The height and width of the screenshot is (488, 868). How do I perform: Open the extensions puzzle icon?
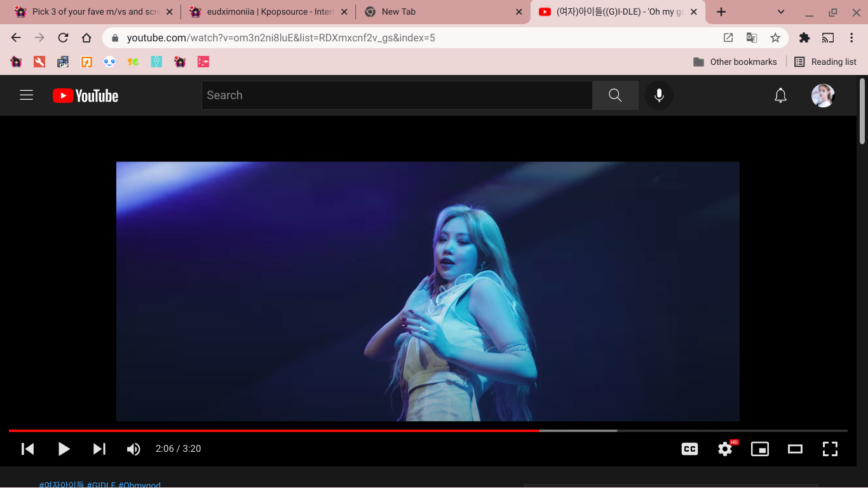tap(804, 37)
